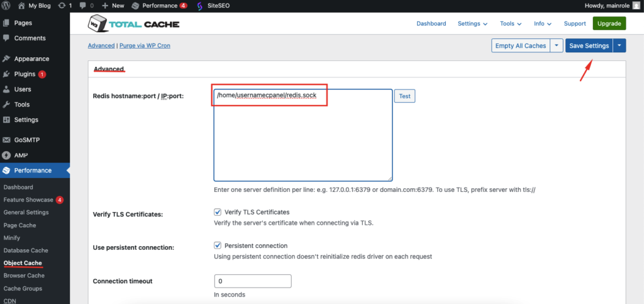This screenshot has height=304, width=644.
Task: Open the Object Cache submenu item
Action: point(23,263)
